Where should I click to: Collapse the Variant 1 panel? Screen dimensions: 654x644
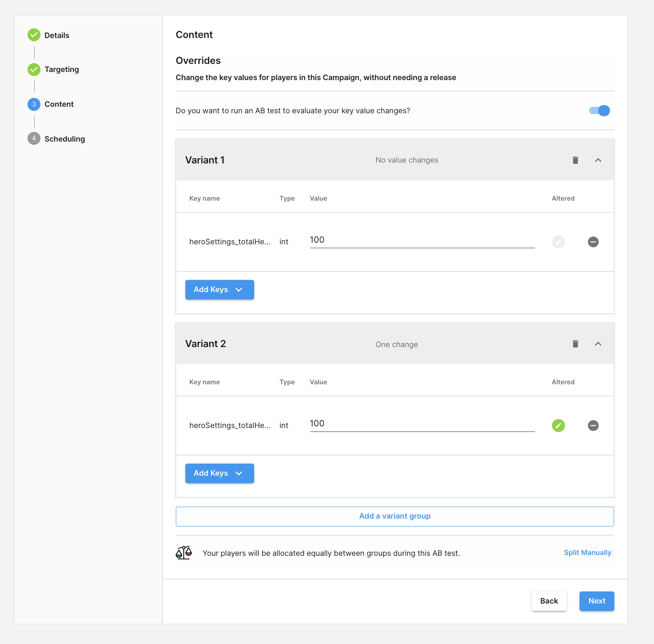pyautogui.click(x=598, y=160)
